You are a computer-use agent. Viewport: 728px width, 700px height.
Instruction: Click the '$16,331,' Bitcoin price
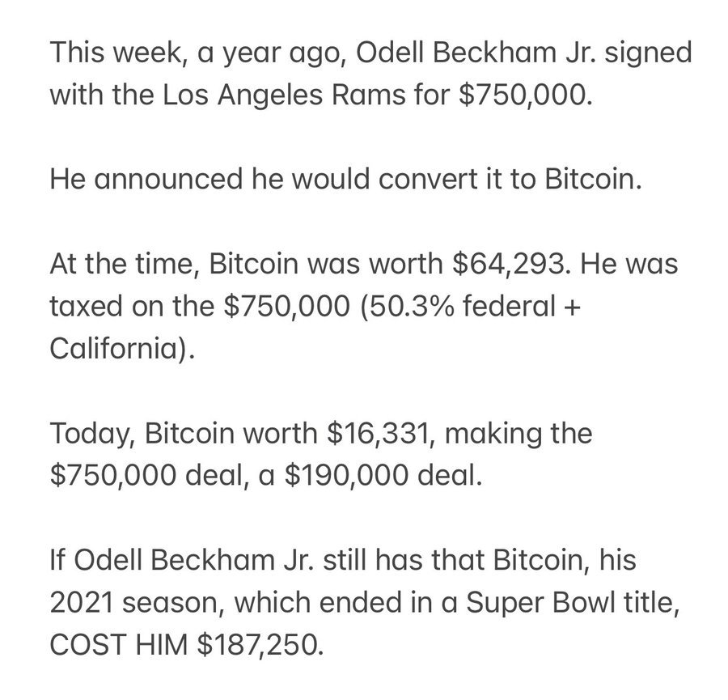coord(381,435)
